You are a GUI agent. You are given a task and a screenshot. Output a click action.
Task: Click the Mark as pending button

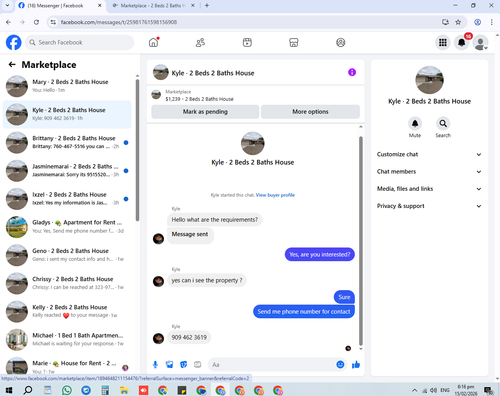click(205, 112)
